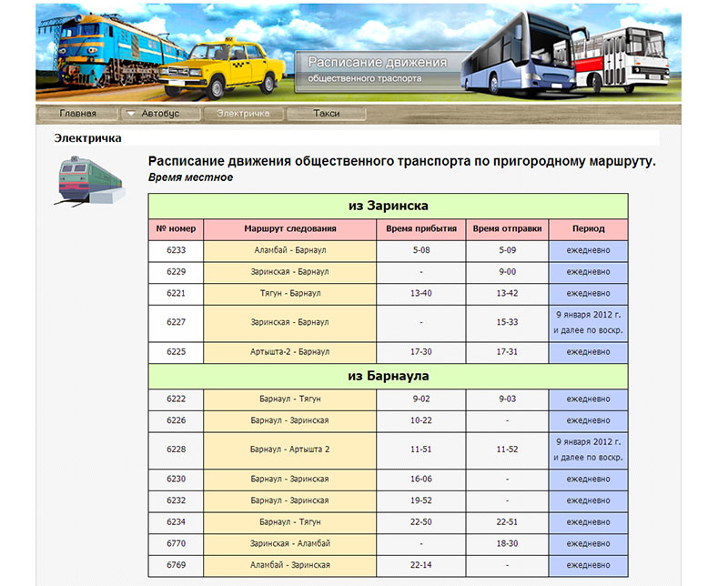Click arrival time 22-50
The width and height of the screenshot is (728, 586).
pyautogui.click(x=421, y=522)
